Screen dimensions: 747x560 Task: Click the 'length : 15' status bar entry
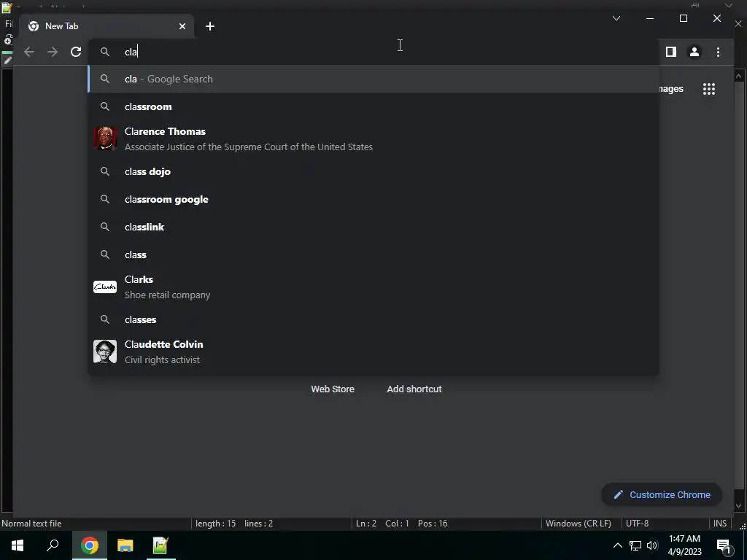point(216,524)
